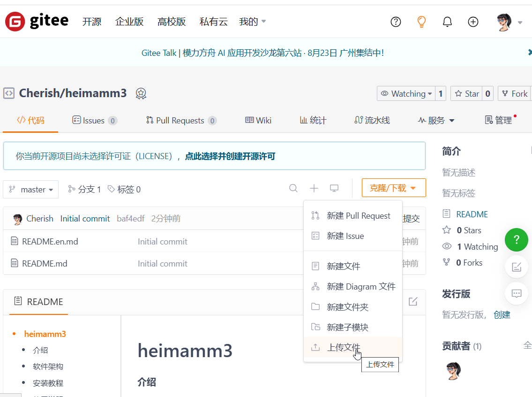Viewport: 532px width, 397px height.
Task: Open the 统计 tab
Action: [313, 120]
